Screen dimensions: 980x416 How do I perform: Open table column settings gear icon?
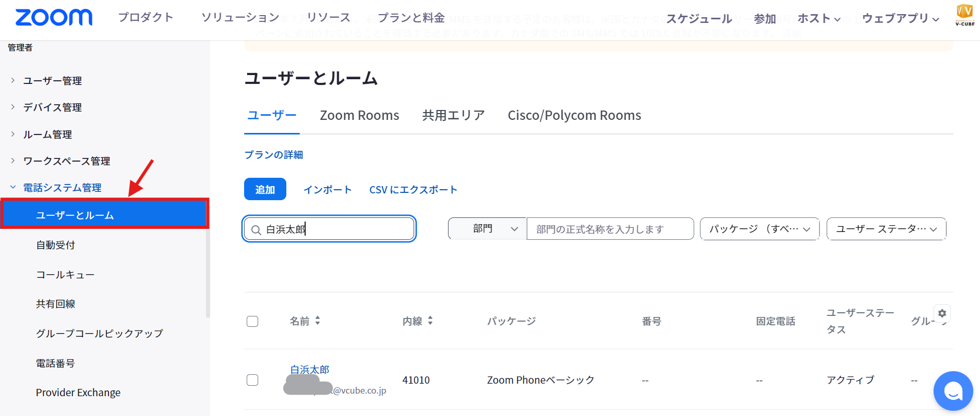(942, 313)
